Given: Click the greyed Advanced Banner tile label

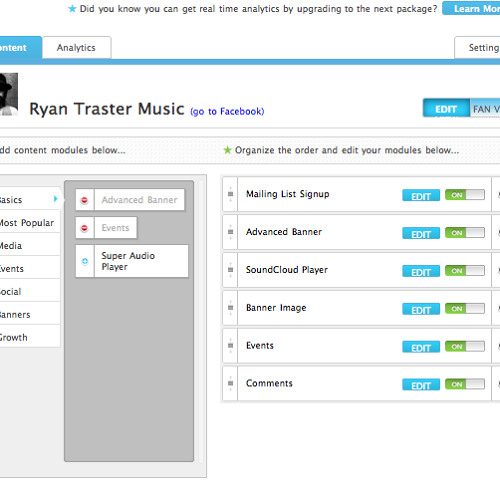Looking at the screenshot, I should coord(139,200).
